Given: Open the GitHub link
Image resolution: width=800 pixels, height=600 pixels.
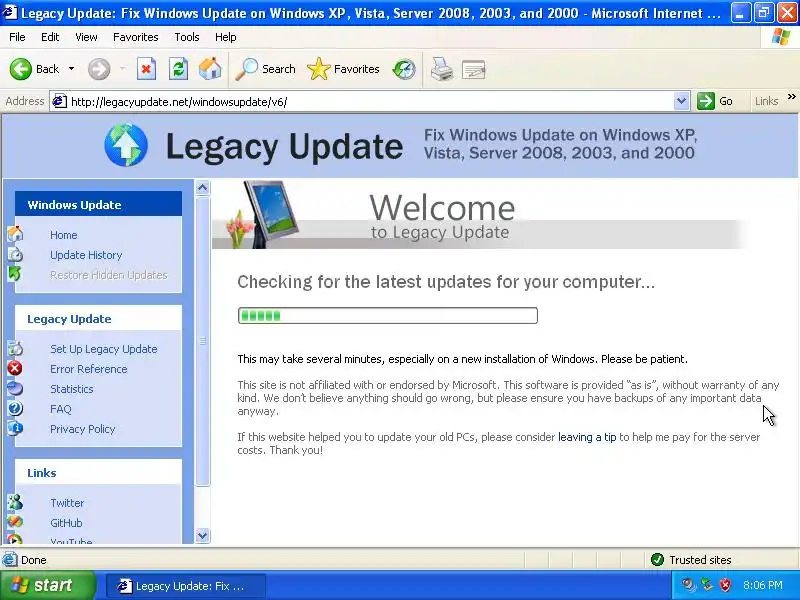Looking at the screenshot, I should pos(66,523).
